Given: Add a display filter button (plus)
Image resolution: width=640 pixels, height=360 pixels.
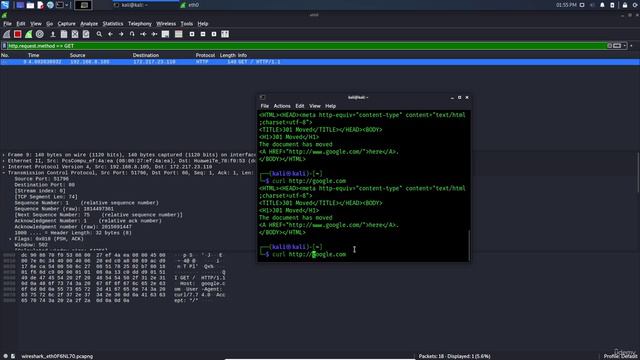Looking at the screenshot, I should click(631, 46).
